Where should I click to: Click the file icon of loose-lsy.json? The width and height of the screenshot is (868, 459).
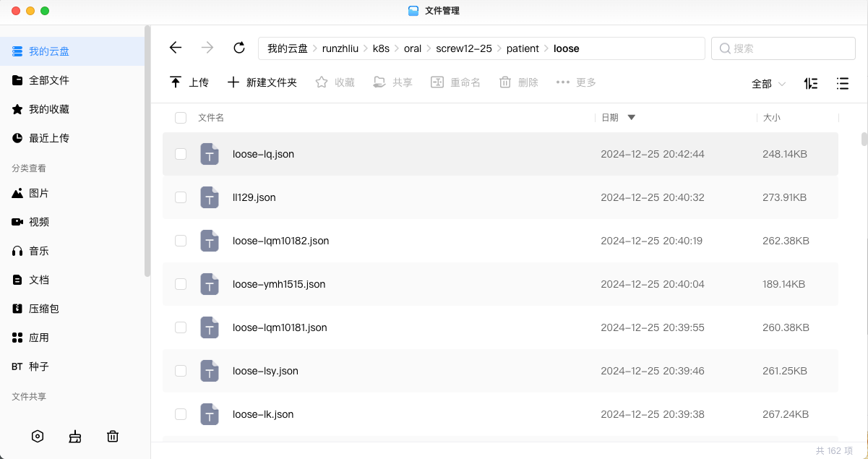210,371
